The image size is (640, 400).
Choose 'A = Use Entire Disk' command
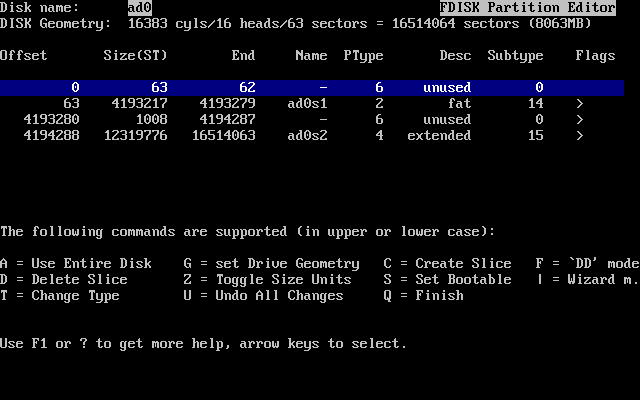[x=76, y=264]
